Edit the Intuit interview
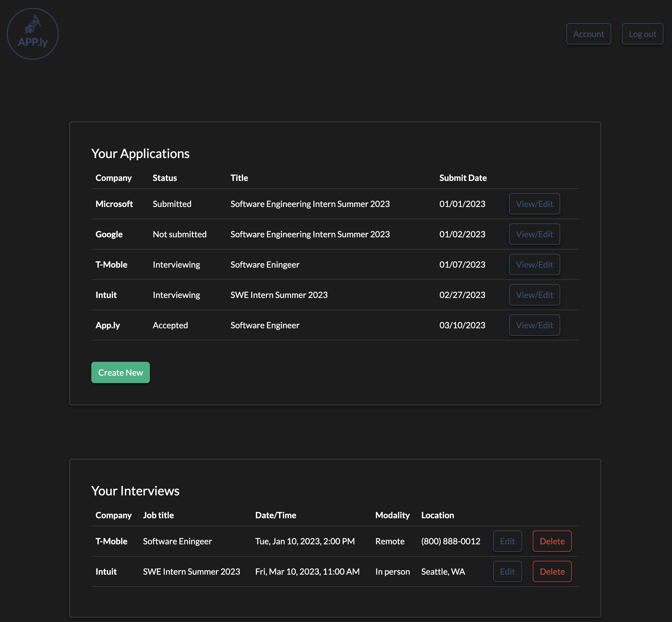672x622 pixels. click(x=507, y=571)
